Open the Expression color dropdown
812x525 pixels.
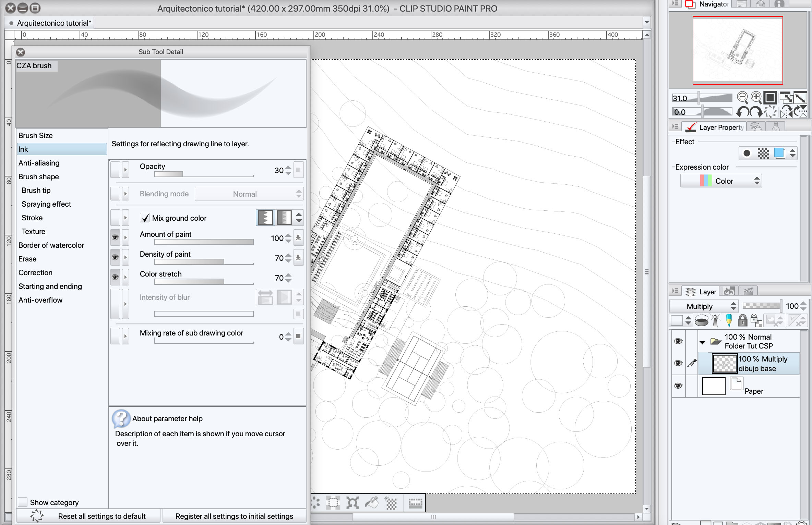(x=721, y=181)
